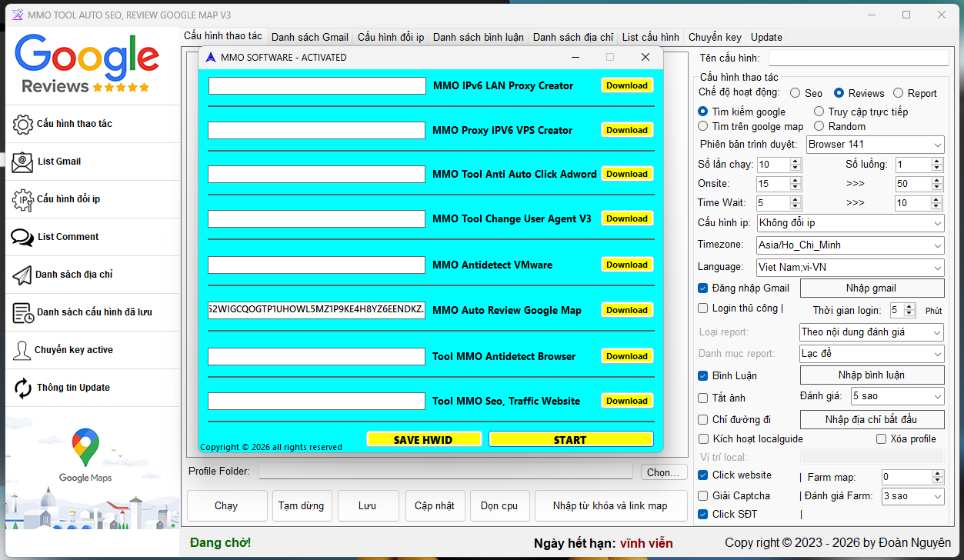Click the Chạy button
Image resolution: width=964 pixels, height=560 pixels.
coord(226,506)
